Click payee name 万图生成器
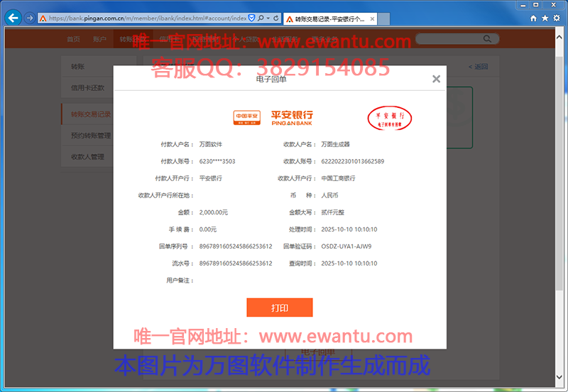 (x=335, y=144)
